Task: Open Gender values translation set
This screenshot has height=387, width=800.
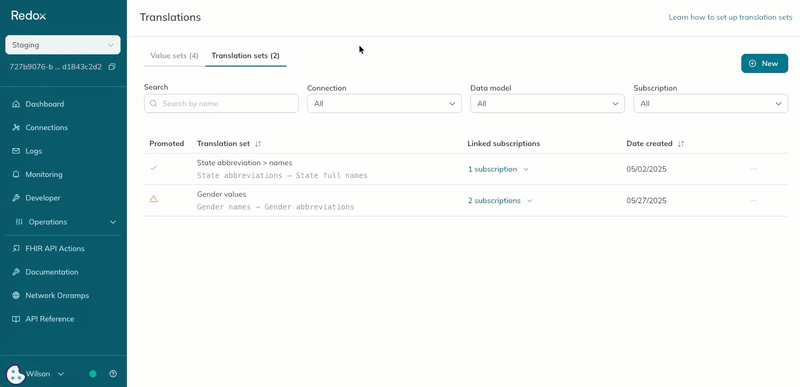Action: [x=221, y=194]
